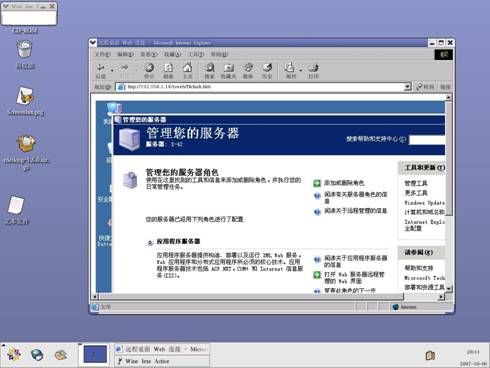Click the 链接 (Links) toolbar label

[445, 87]
